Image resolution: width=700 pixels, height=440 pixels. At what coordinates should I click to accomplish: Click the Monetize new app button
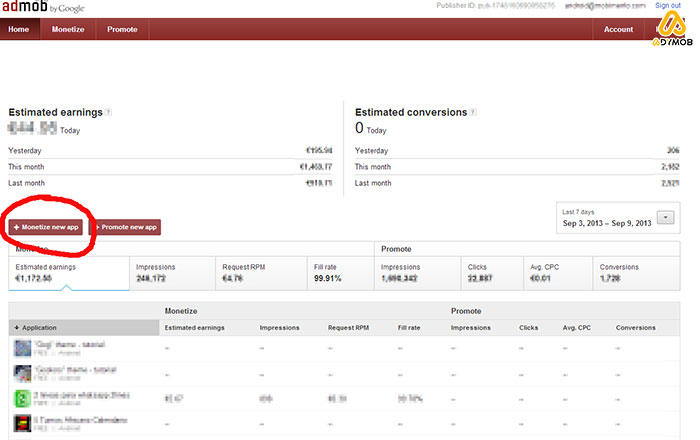pyautogui.click(x=46, y=227)
